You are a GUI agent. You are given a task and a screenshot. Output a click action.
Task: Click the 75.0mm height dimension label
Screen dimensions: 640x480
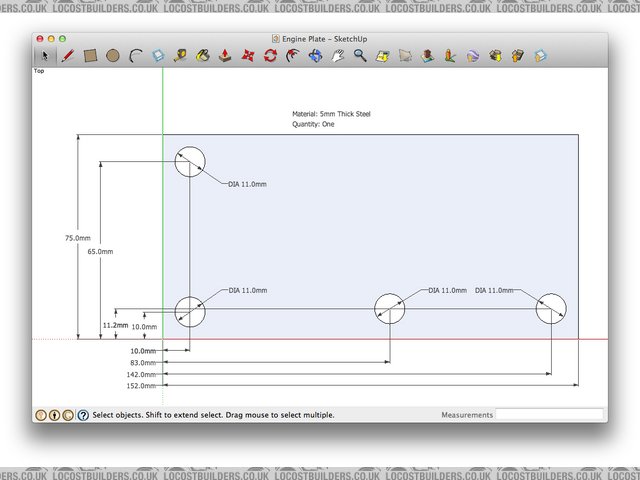[x=77, y=238]
